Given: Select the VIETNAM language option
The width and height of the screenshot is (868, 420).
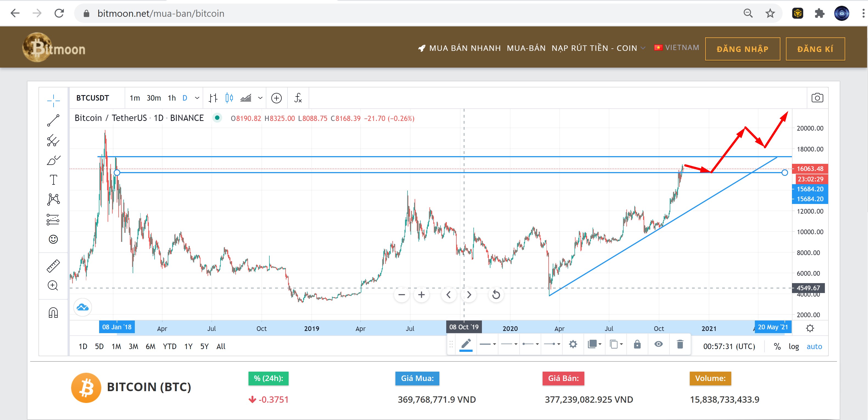Looking at the screenshot, I should coord(677,48).
